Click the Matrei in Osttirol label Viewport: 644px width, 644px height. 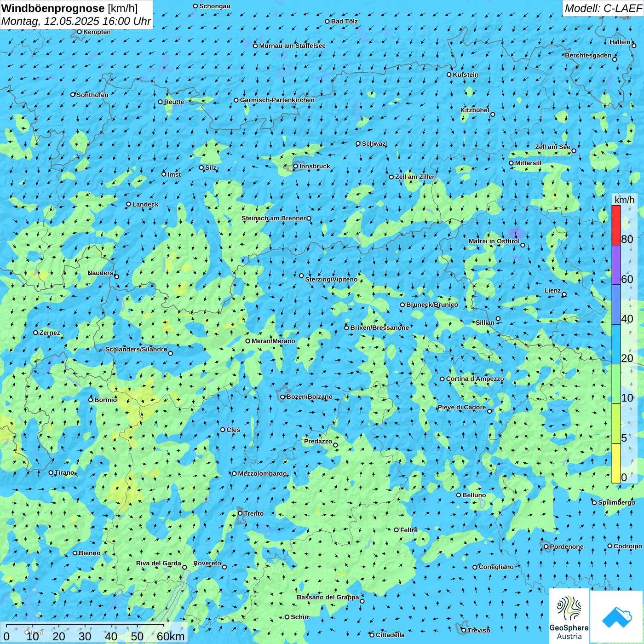pyautogui.click(x=494, y=241)
